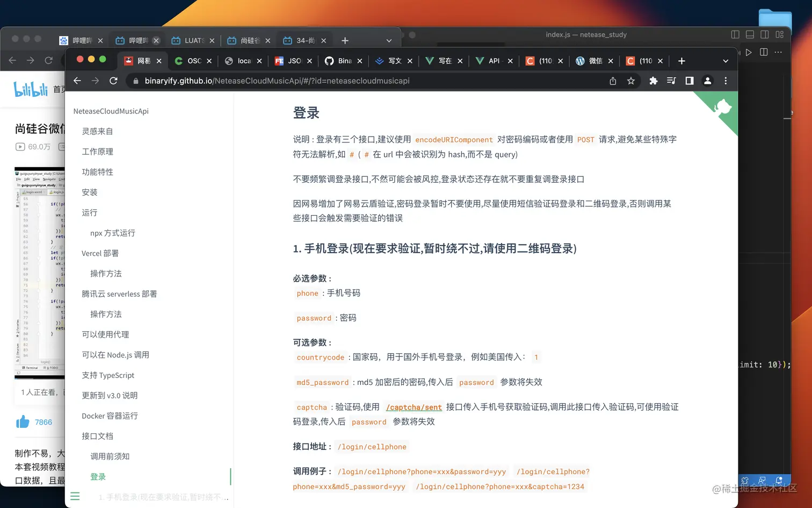Click the Chrome profile avatar icon
Screen dimensions: 812x508
coord(707,81)
